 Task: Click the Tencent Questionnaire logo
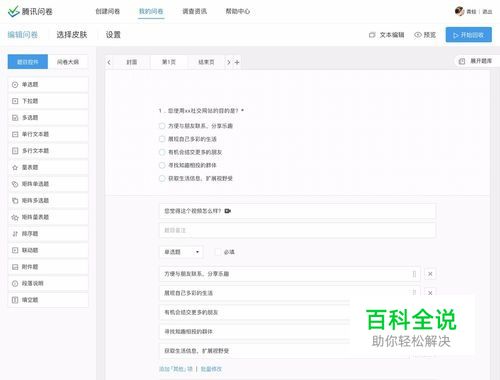point(30,11)
